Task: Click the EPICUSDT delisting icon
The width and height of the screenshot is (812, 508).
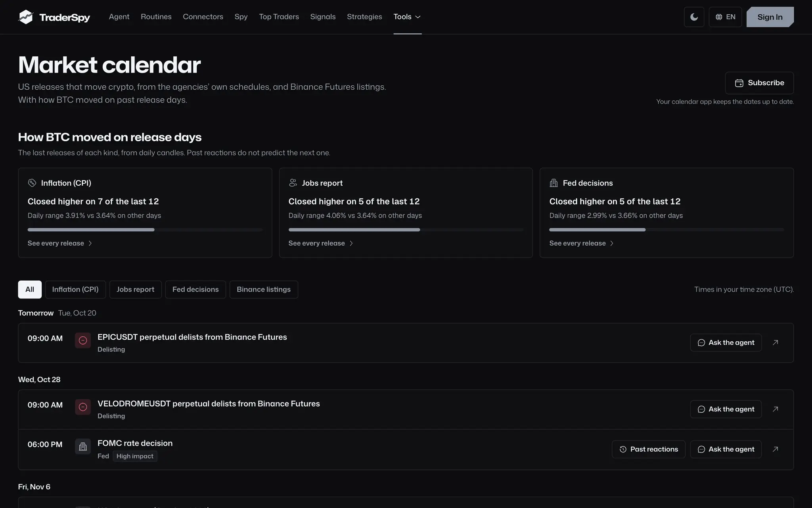Action: pos(83,340)
